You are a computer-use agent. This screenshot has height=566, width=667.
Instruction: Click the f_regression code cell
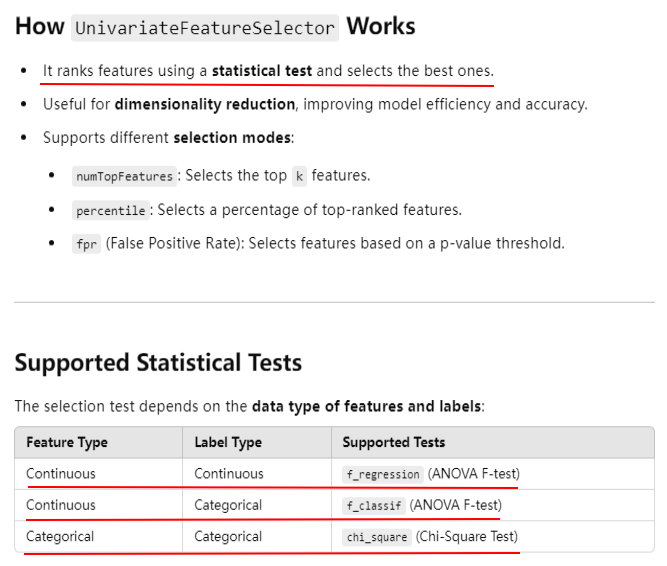tap(384, 474)
